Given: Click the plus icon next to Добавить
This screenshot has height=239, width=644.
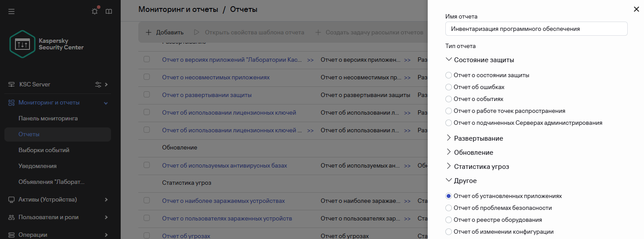Looking at the screenshot, I should coord(148,32).
